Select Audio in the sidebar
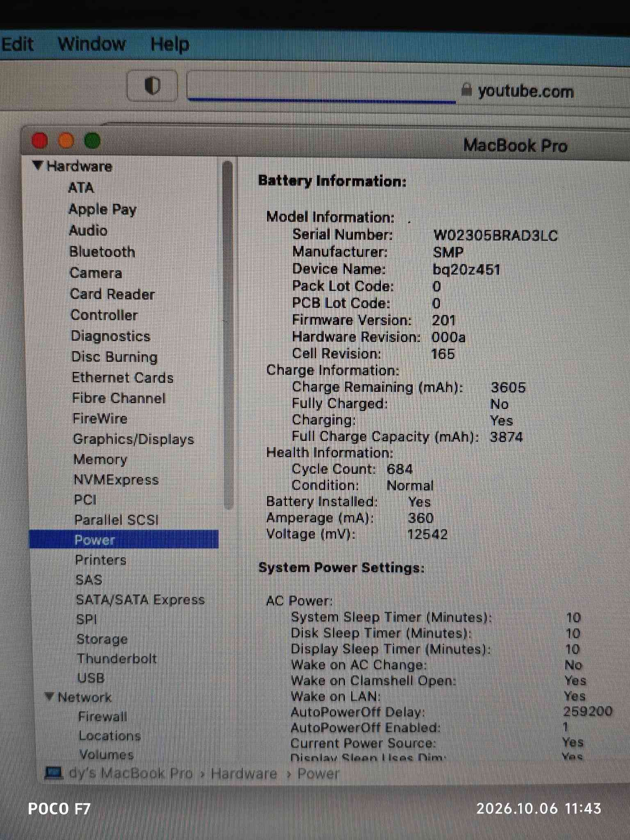Screen dimensions: 630x840 [88, 231]
